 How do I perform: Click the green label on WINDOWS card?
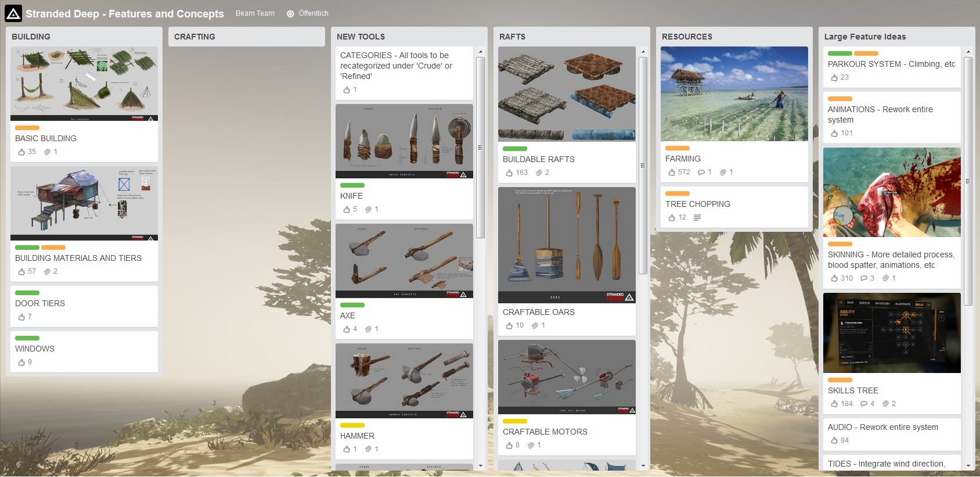coord(27,338)
